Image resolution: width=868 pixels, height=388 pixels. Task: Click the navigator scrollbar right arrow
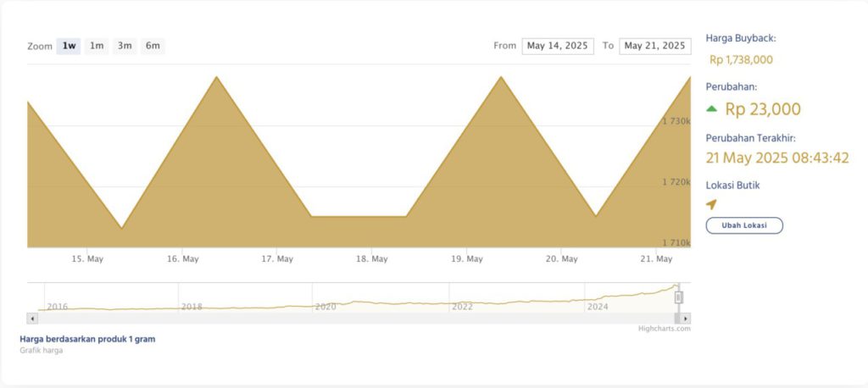686,319
